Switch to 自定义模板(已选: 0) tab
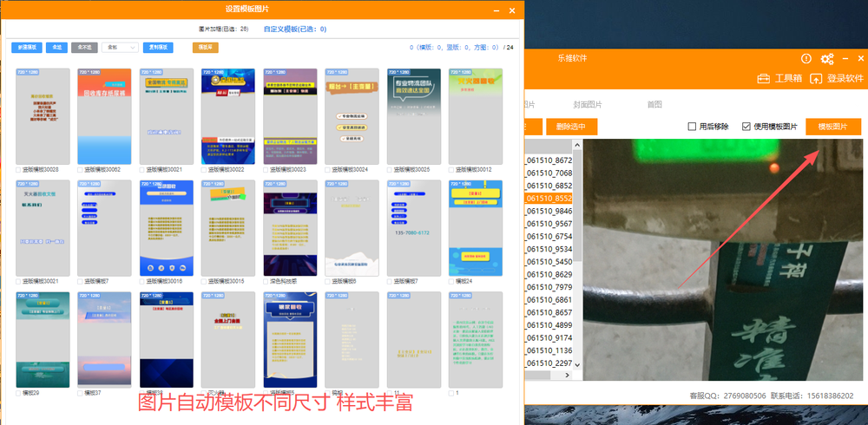This screenshot has height=425, width=868. [295, 29]
